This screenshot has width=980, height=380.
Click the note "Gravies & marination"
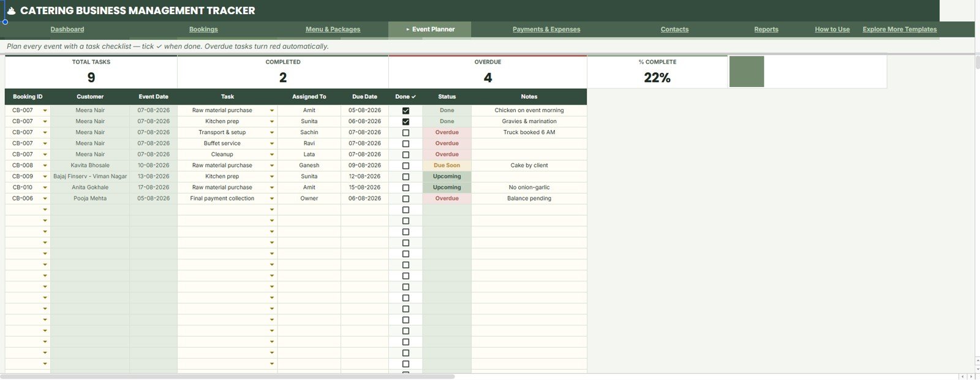coord(529,121)
